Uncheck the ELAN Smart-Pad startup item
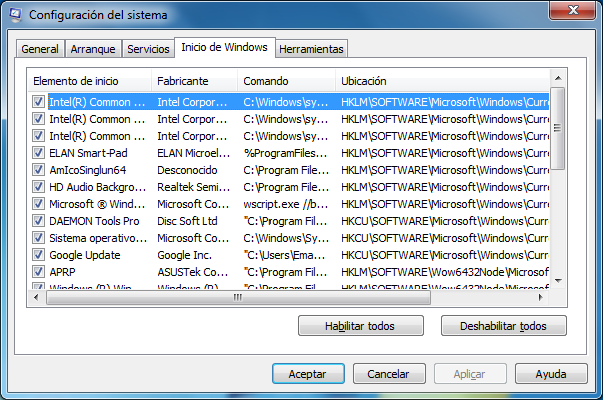 click(x=38, y=153)
